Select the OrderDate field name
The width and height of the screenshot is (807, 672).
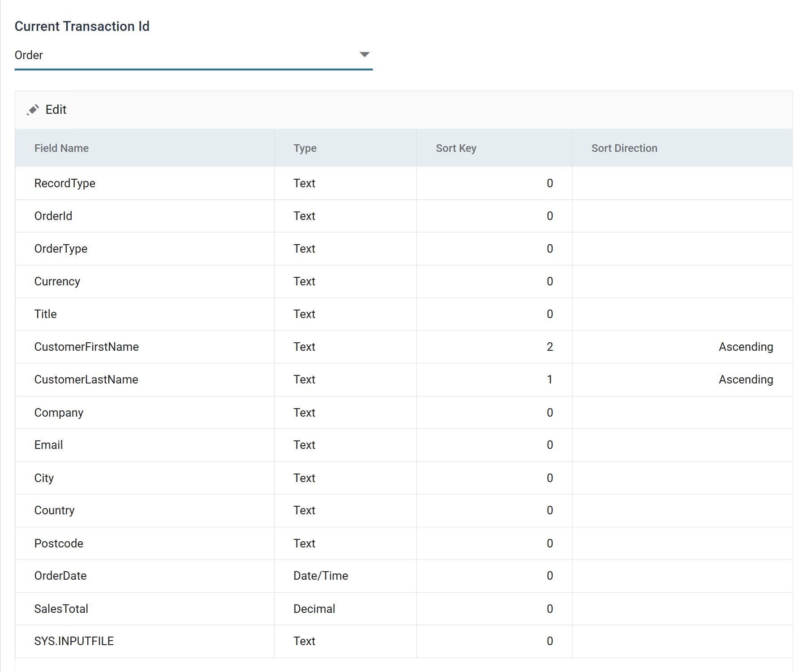point(60,576)
